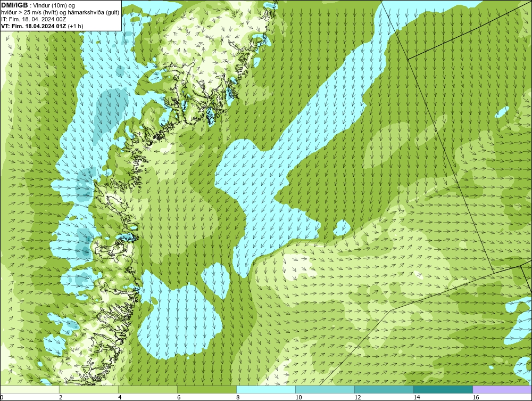Click the legend scale label 8
532x401 pixels.
(237, 397)
